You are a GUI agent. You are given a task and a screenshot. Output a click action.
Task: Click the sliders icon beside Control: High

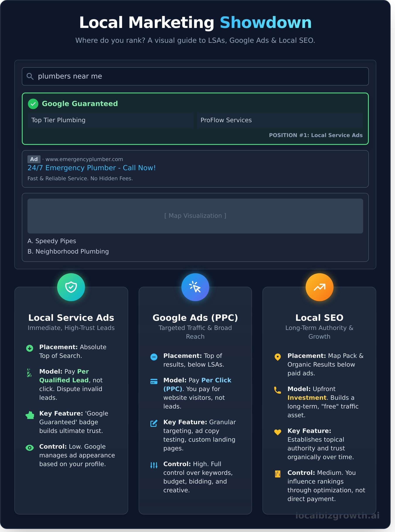pos(154,465)
